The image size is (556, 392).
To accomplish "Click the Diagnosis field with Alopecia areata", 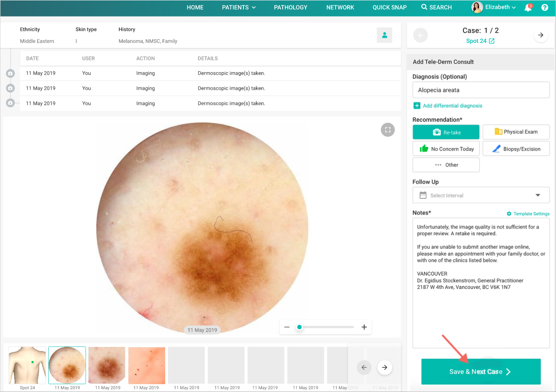I will (x=481, y=90).
